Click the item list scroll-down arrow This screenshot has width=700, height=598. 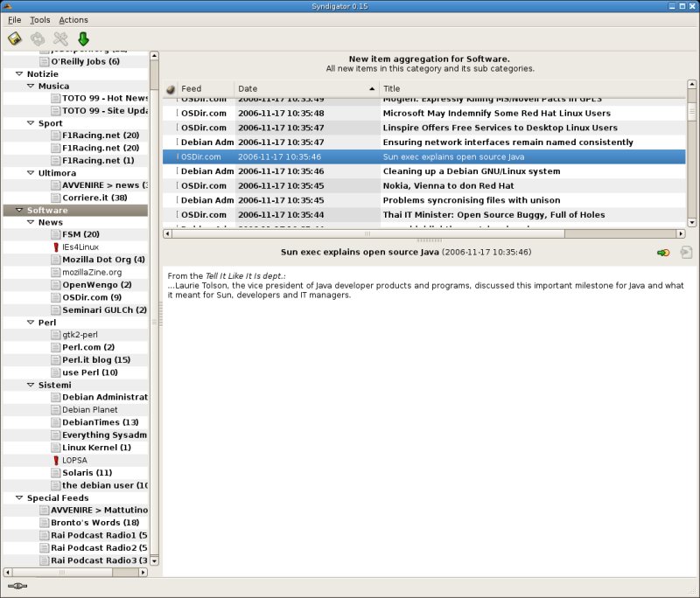pos(691,223)
